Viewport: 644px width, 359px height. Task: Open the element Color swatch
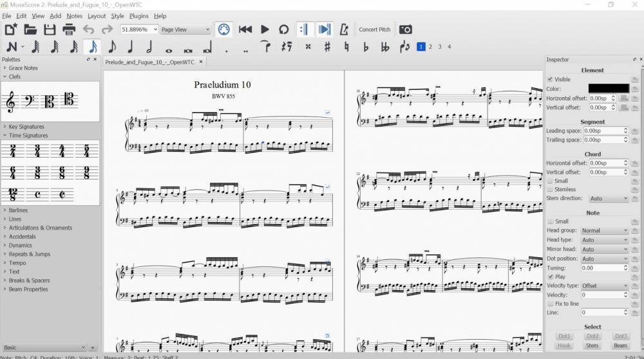609,89
